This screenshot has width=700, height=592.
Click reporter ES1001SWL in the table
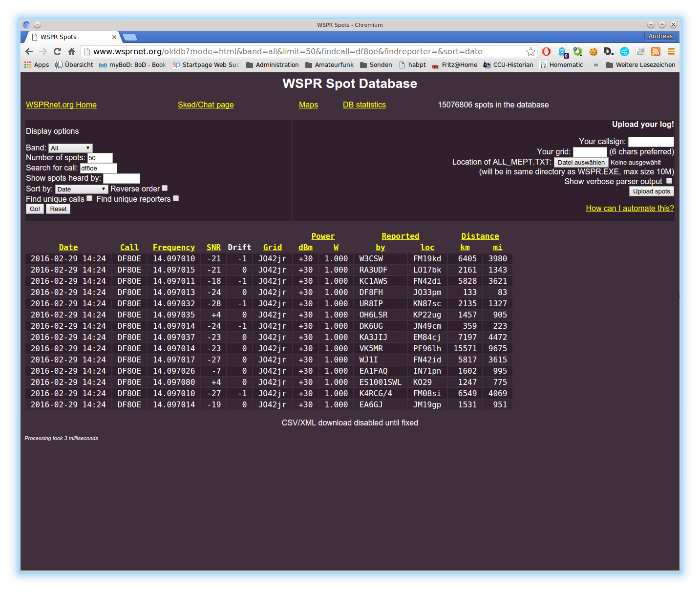click(x=380, y=382)
